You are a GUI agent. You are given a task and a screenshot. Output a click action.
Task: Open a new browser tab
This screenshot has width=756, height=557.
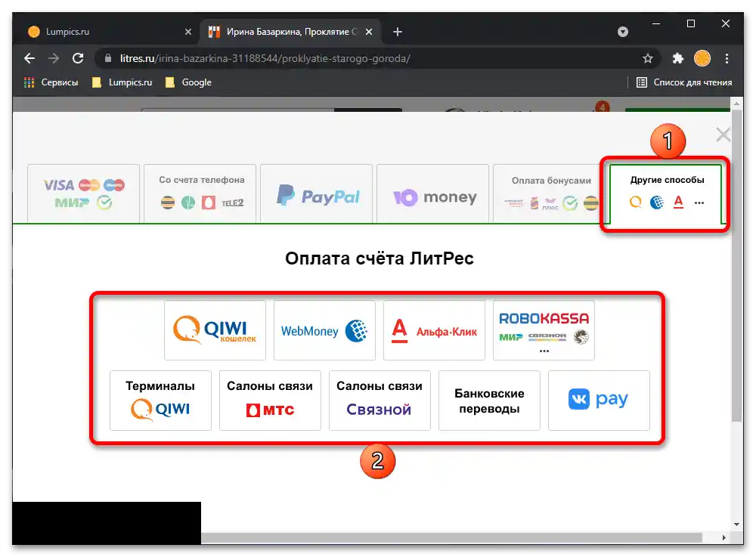coord(398,32)
